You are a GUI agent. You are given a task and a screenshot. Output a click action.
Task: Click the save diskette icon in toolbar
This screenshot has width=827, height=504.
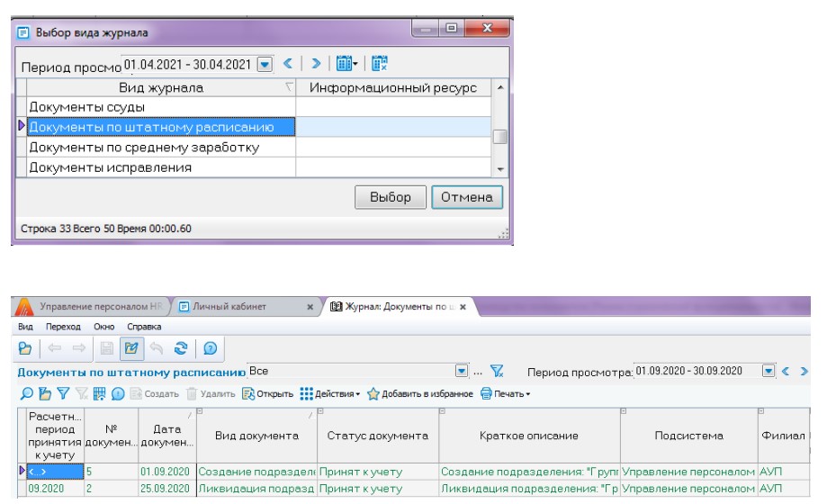coord(106,348)
